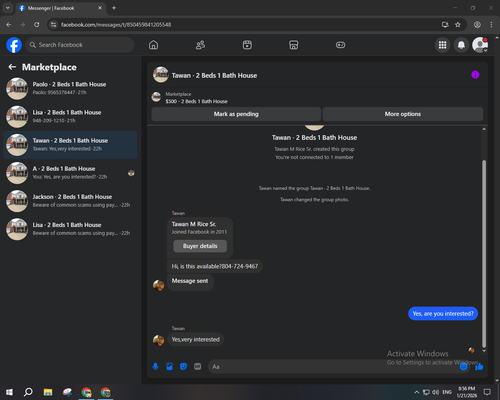
Task: Open File Explorer from taskbar
Action: click(48, 392)
